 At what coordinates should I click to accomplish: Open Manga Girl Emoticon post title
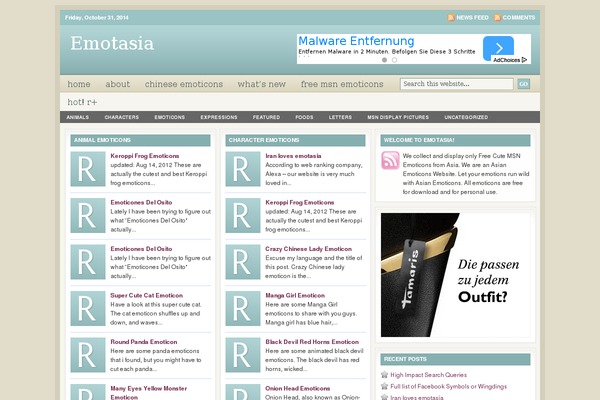295,296
